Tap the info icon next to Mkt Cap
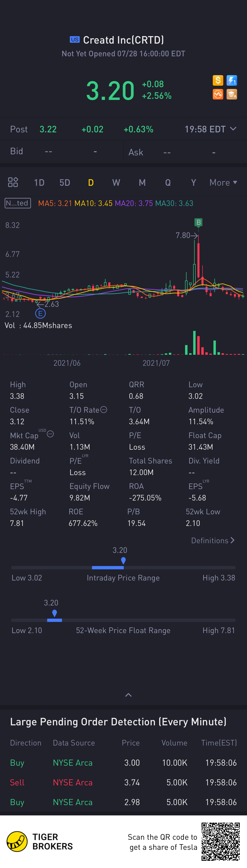This screenshot has width=247, height=868. tap(50, 434)
